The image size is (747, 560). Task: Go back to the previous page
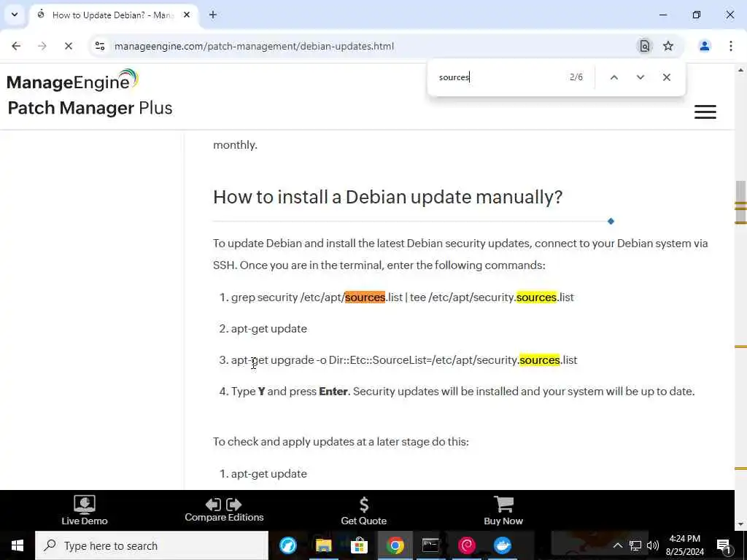[16, 46]
